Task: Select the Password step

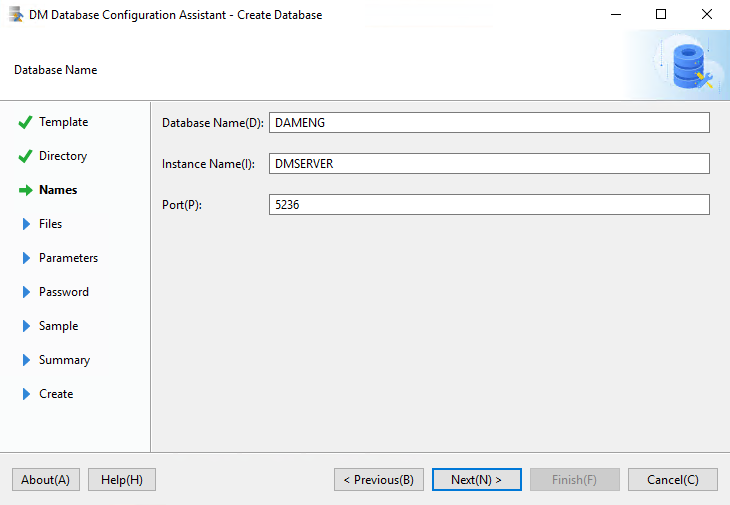Action: tap(64, 292)
